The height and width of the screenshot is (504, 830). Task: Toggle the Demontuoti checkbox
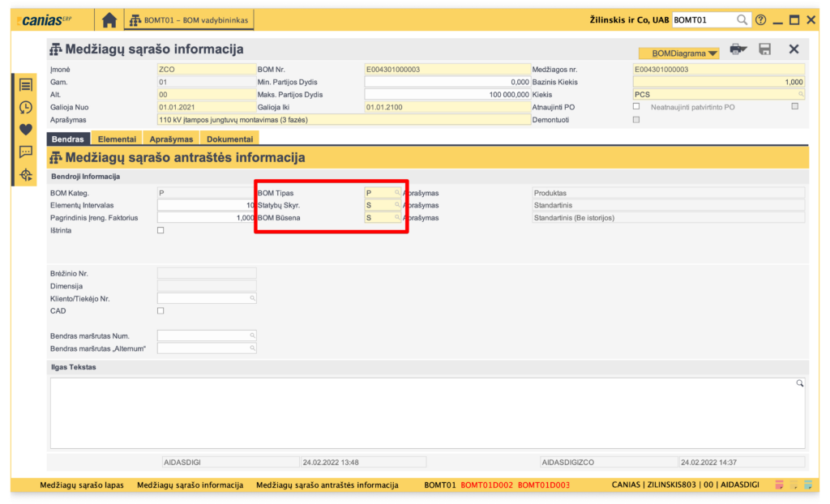coord(636,119)
